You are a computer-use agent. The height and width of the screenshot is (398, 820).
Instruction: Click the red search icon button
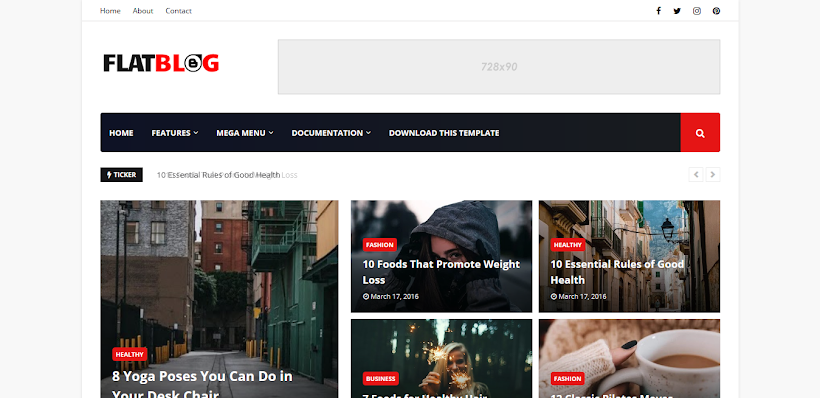700,133
